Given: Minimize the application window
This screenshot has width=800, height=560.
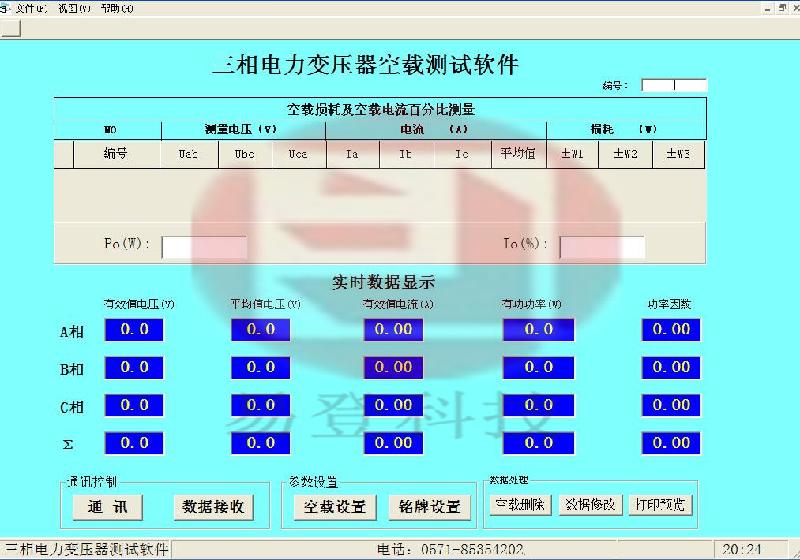Looking at the screenshot, I should (x=768, y=8).
